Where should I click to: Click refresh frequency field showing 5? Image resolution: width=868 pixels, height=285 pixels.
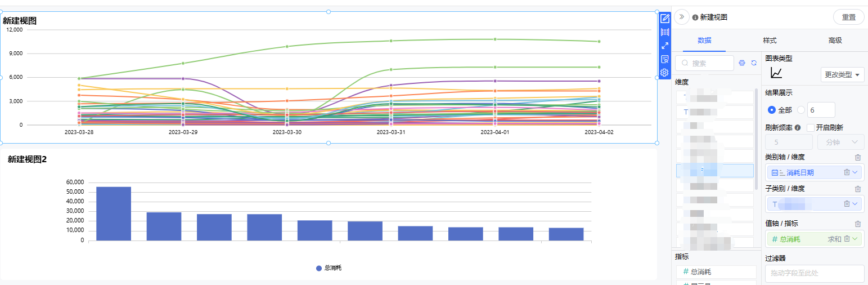click(789, 142)
